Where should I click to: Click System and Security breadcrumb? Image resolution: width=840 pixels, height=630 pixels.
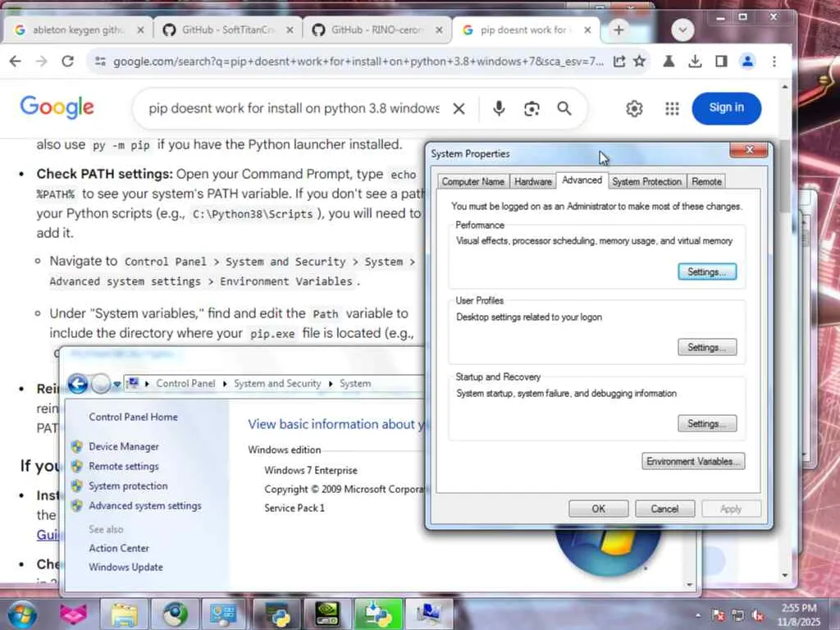[277, 384]
